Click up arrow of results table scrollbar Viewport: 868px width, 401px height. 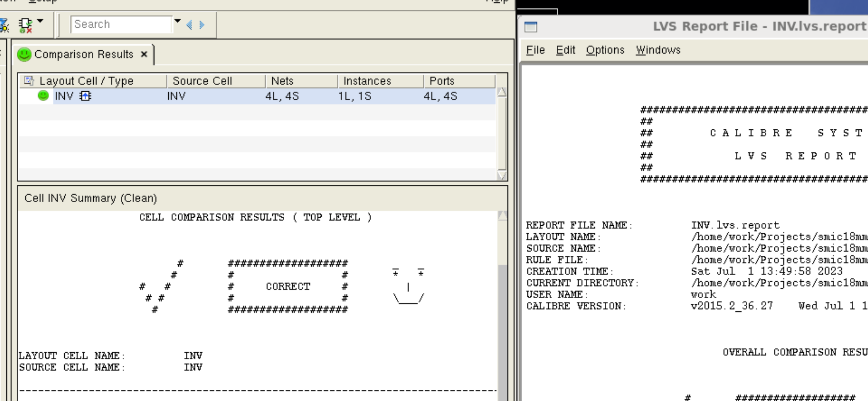[x=502, y=92]
